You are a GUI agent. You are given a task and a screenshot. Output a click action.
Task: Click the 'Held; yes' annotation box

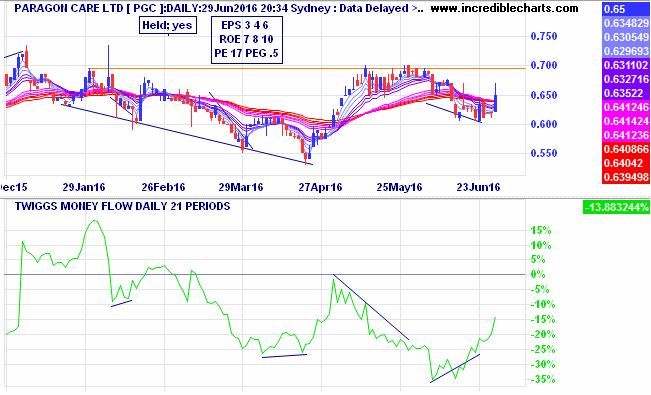point(168,25)
